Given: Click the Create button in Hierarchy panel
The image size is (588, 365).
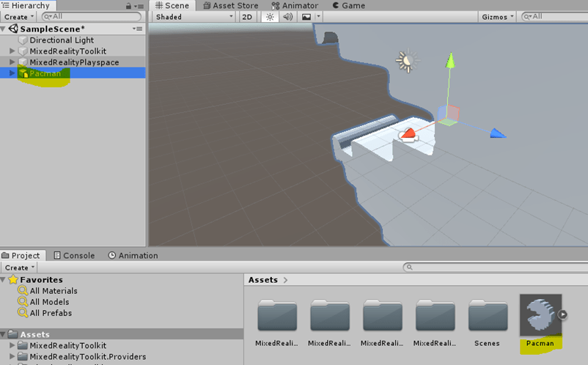Looking at the screenshot, I should tap(18, 17).
